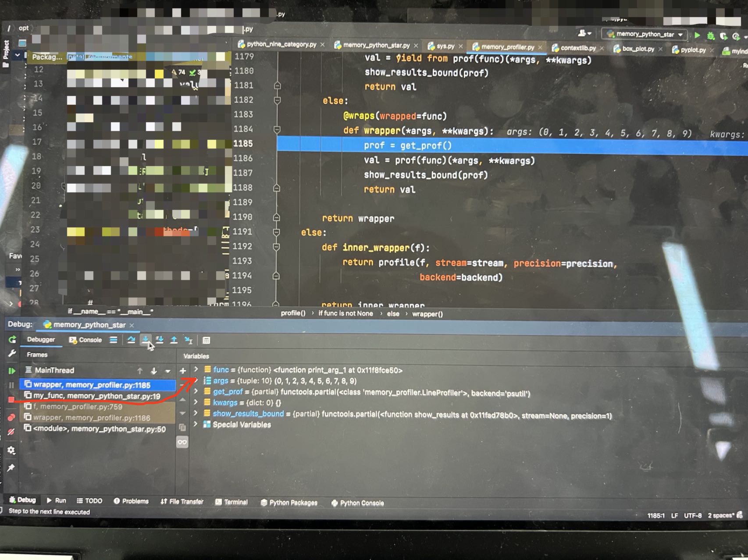The image size is (748, 560).
Task: Open TODO tool window button
Action: (x=89, y=501)
